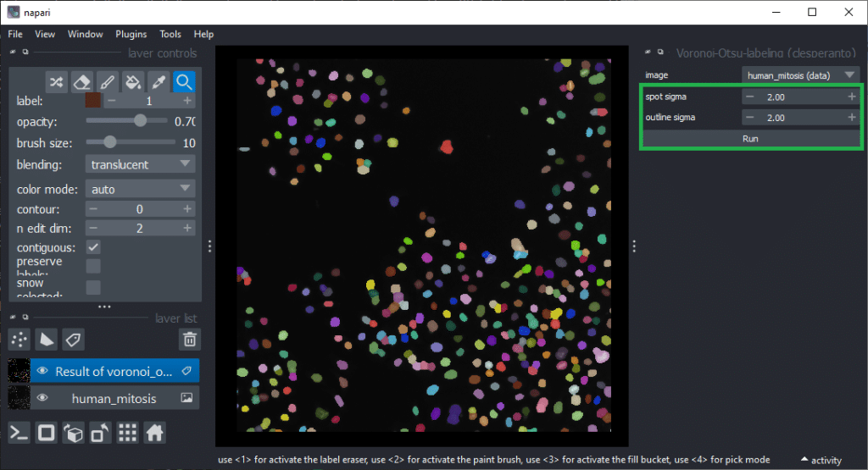
Task: Open the color mode dropdown
Action: click(x=140, y=189)
